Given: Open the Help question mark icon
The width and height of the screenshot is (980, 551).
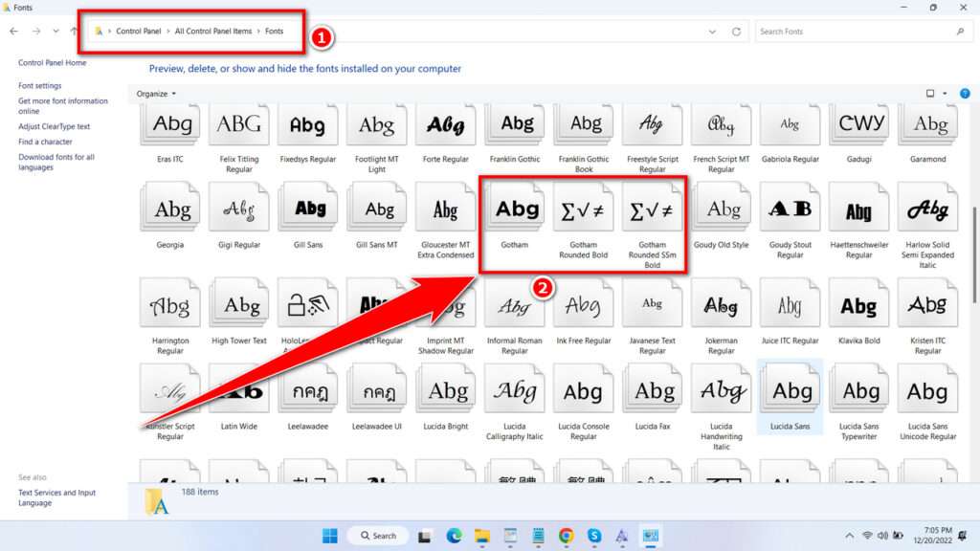Looking at the screenshot, I should point(965,94).
